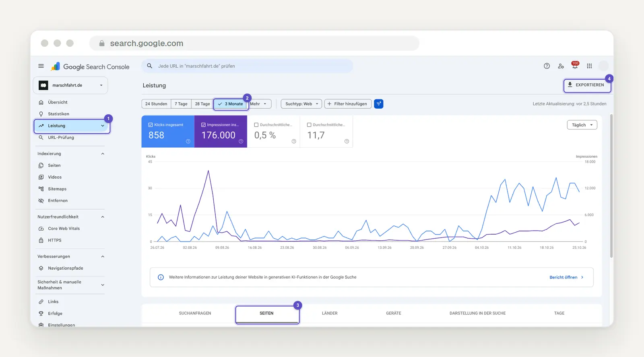Open Übersicht in the sidebar

coord(58,102)
